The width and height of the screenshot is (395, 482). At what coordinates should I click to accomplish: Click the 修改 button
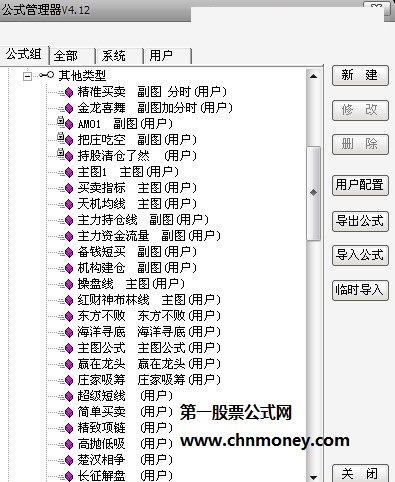360,110
